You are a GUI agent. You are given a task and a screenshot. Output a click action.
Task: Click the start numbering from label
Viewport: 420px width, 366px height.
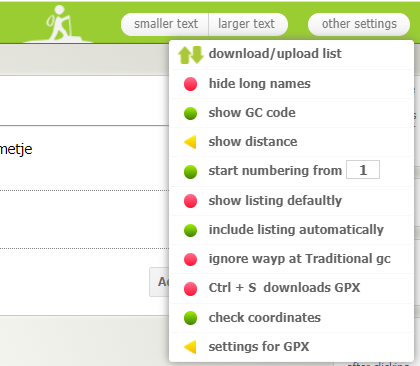pyautogui.click(x=275, y=171)
